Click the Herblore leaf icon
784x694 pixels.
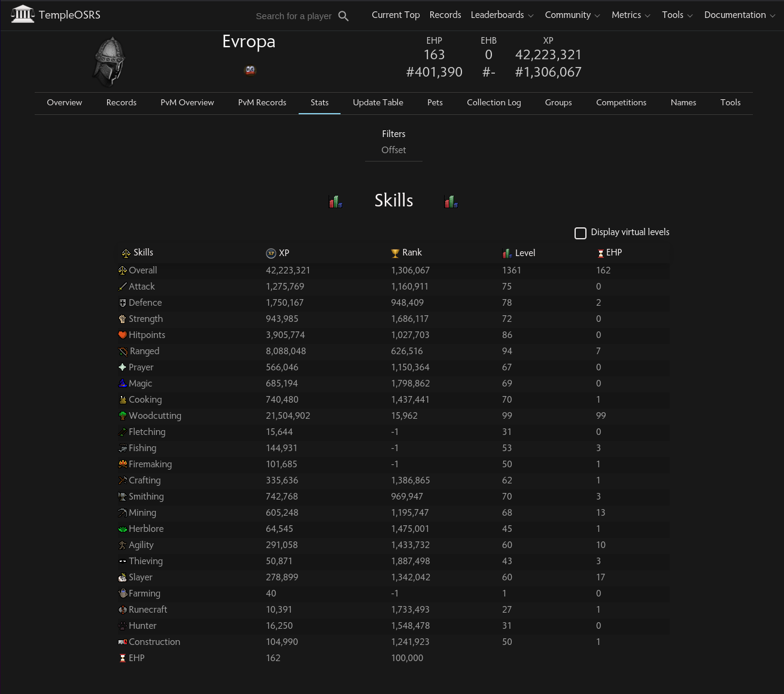pyautogui.click(x=123, y=529)
